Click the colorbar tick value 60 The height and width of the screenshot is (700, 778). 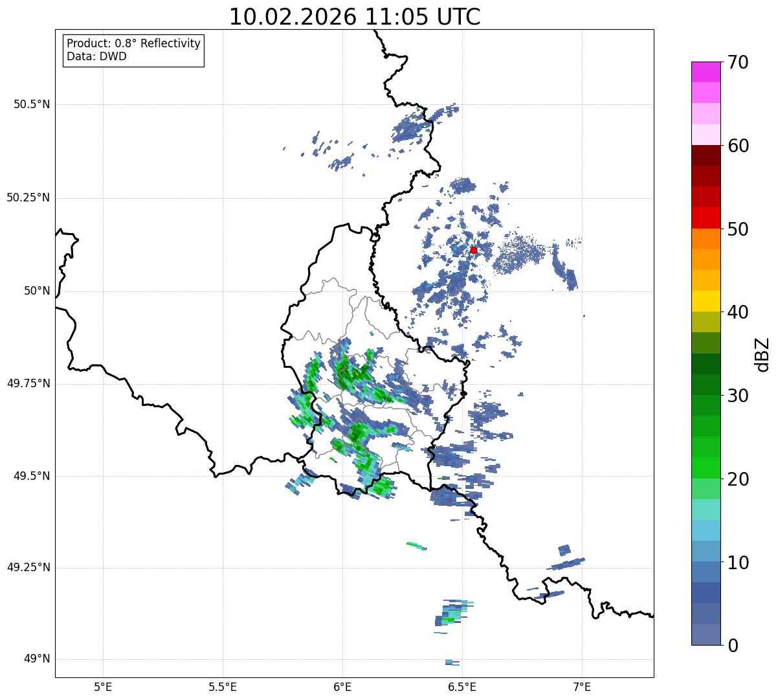click(x=739, y=146)
